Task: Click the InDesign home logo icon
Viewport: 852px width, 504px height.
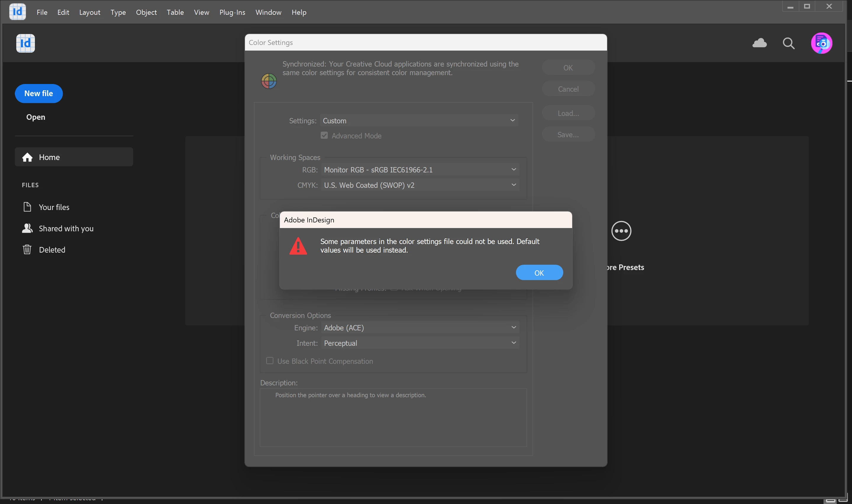Action: (x=25, y=43)
